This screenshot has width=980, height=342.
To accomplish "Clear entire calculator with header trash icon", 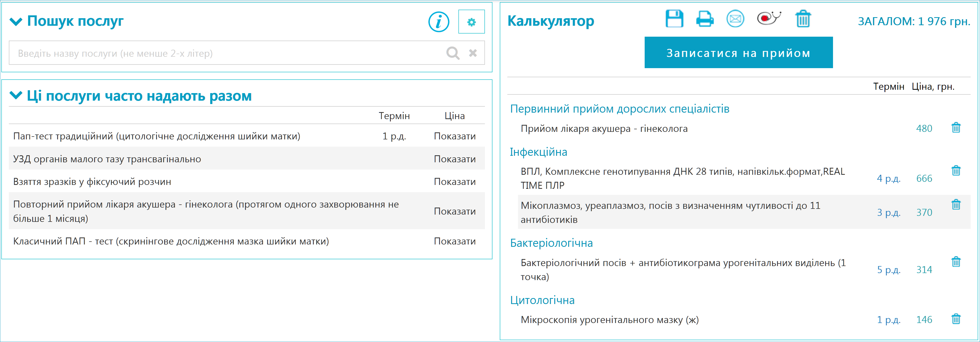I will [803, 19].
